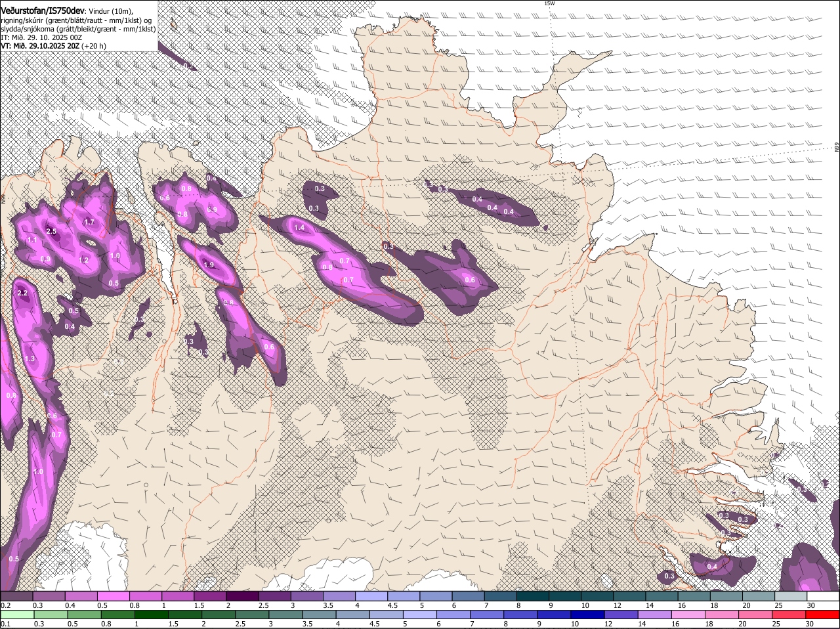The height and width of the screenshot is (629, 840).
Task: Pick upper legend teal swatch between 8 and 9
Action: point(533,596)
